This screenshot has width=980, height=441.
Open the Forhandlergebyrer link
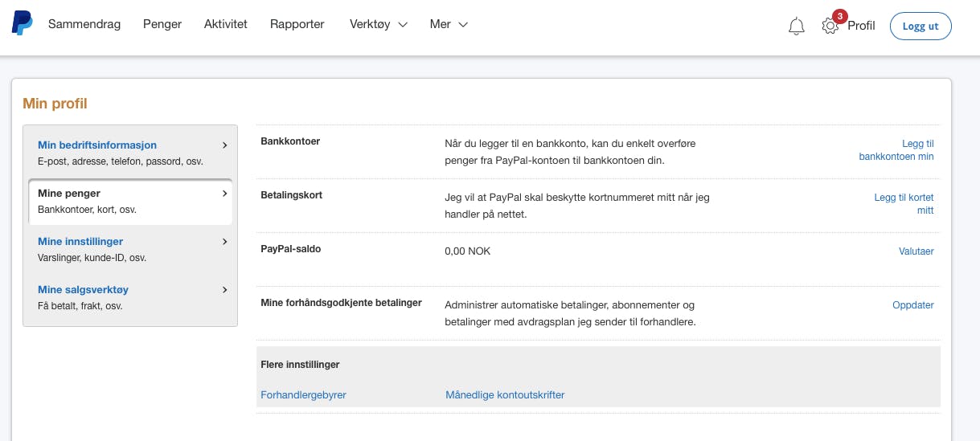(x=304, y=395)
